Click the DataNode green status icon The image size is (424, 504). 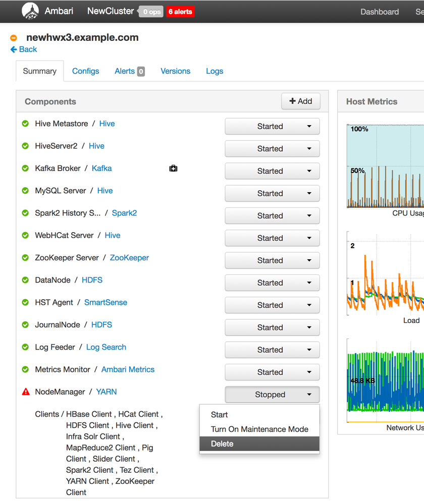pos(25,279)
